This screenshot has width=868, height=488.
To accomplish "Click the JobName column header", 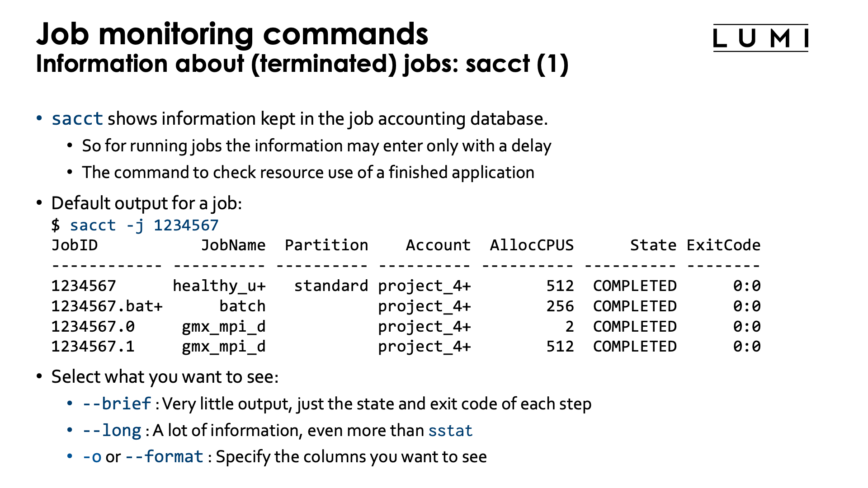I will pyautogui.click(x=233, y=245).
